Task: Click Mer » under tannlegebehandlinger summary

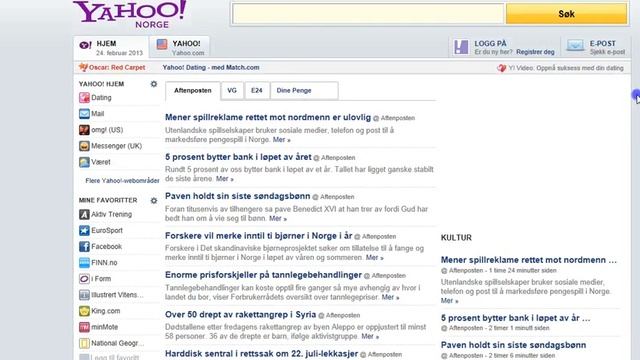Action: tap(391, 297)
